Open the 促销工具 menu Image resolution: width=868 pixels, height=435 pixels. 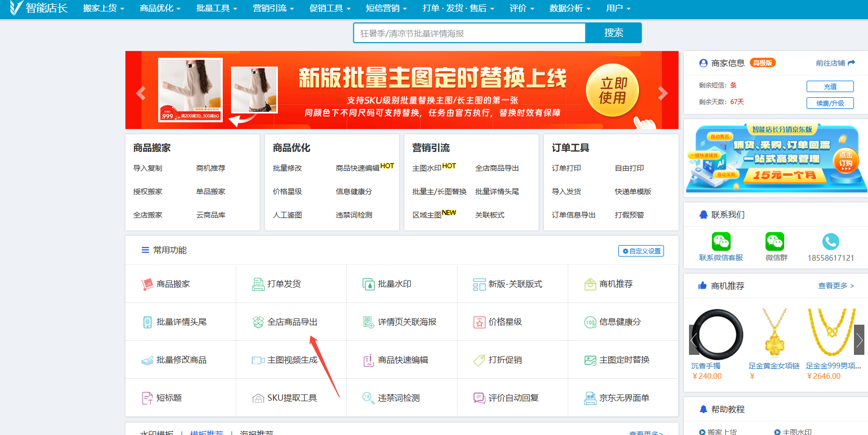pyautogui.click(x=330, y=8)
